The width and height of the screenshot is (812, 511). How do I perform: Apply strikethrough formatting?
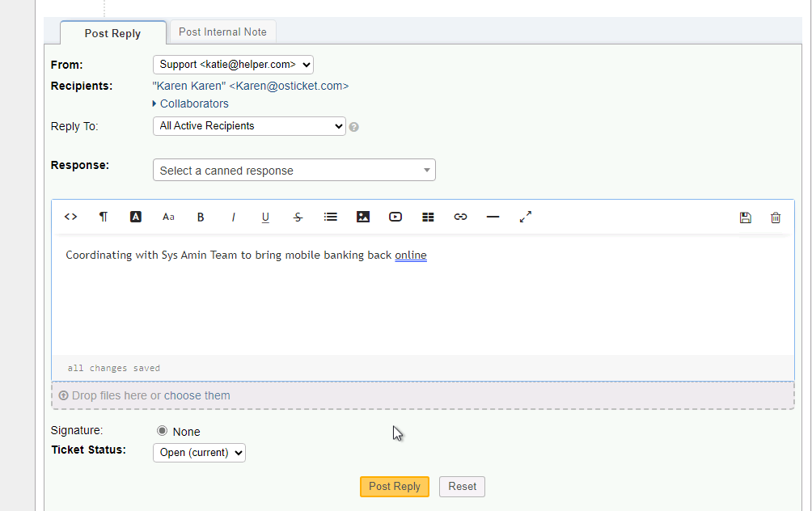point(298,217)
